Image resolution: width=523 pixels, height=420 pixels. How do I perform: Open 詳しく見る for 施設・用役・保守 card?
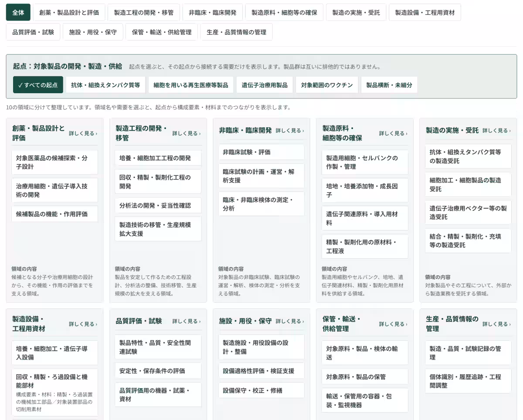point(290,321)
